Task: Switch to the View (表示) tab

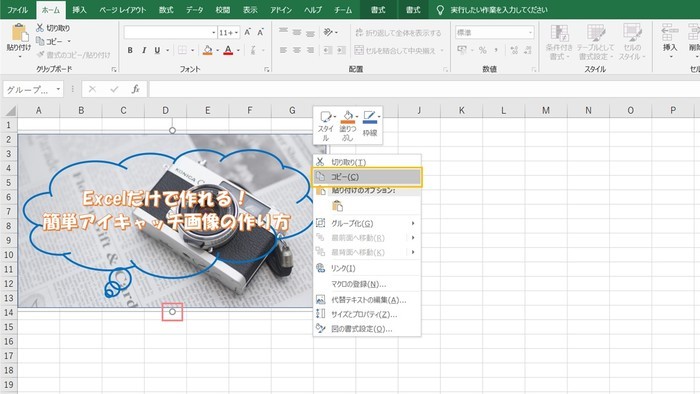Action: [250, 9]
